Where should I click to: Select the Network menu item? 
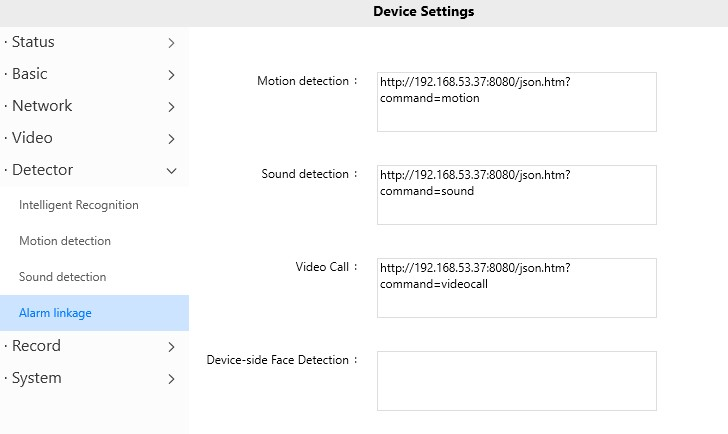(42, 106)
